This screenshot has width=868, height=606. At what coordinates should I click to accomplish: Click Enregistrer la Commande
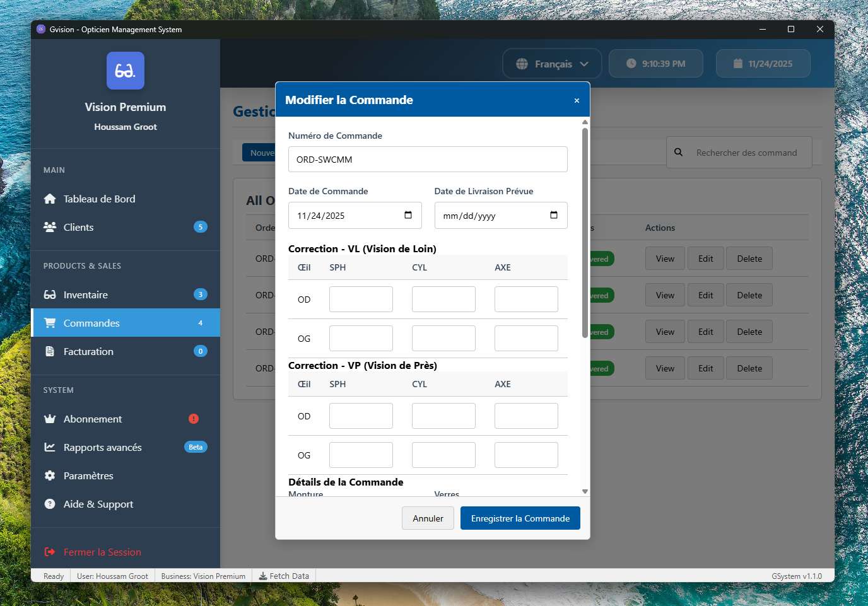pos(520,518)
